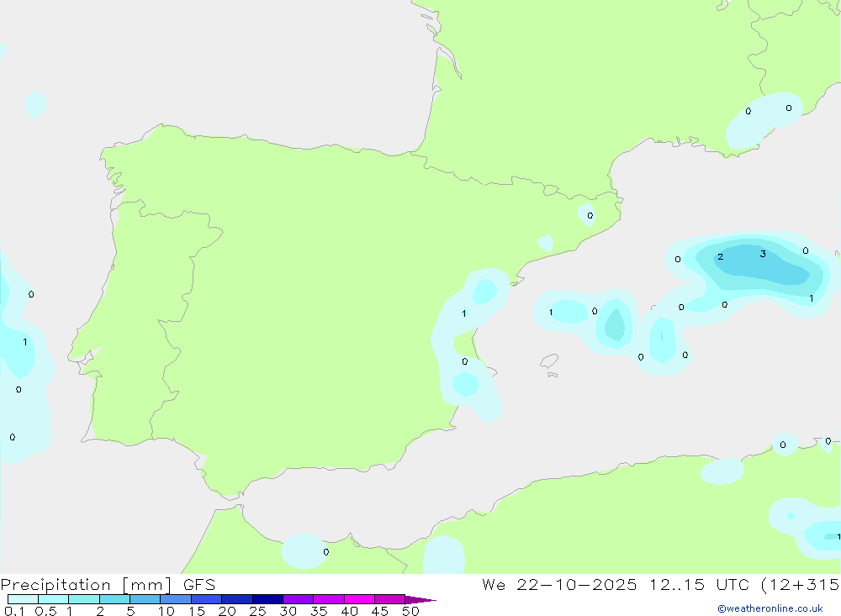Click the legend value label '15'

197,611
